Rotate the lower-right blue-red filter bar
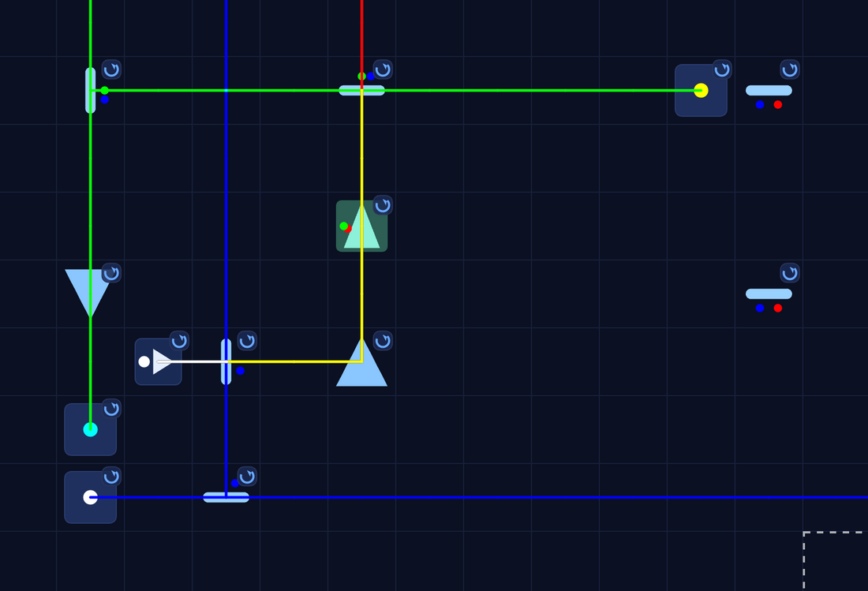This screenshot has height=591, width=868. click(790, 273)
